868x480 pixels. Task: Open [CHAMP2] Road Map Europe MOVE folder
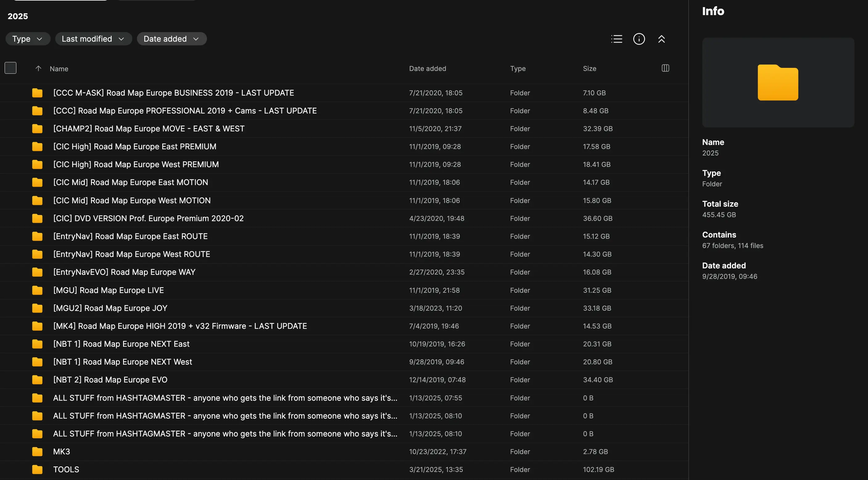tap(149, 129)
